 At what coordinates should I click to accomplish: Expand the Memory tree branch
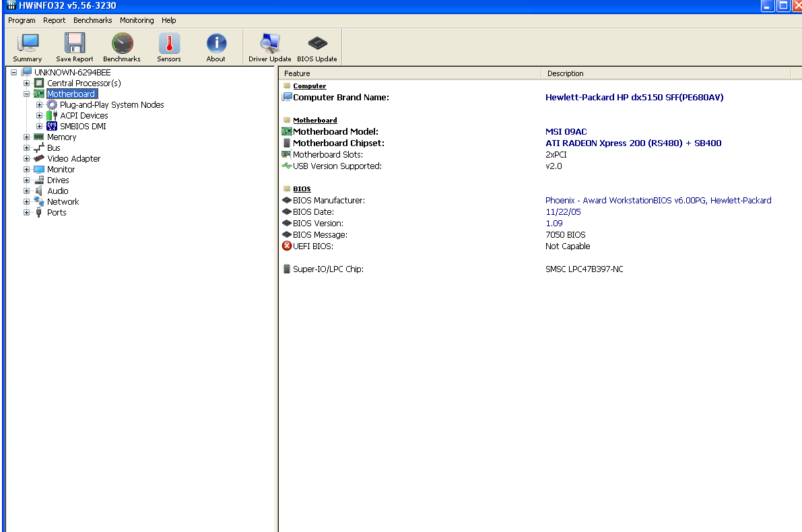pos(27,137)
